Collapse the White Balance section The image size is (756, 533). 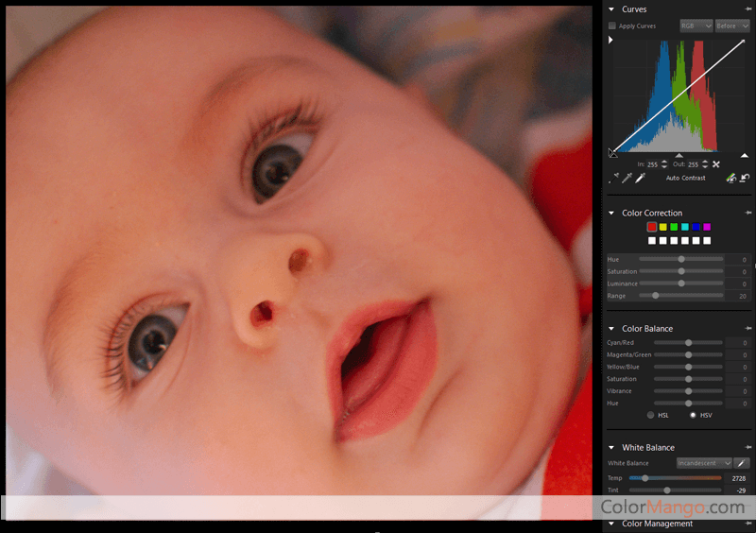point(611,447)
